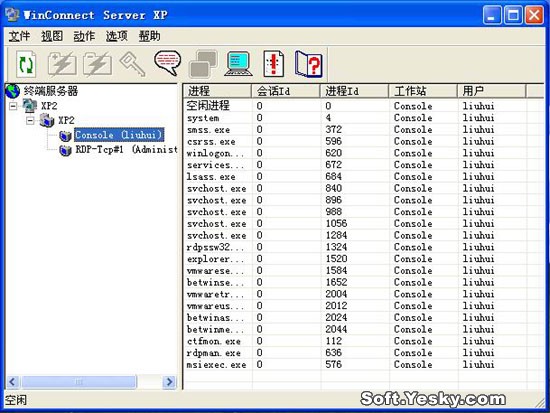Click the send message speech bubble icon
This screenshot has width=550, height=413.
coord(168,63)
